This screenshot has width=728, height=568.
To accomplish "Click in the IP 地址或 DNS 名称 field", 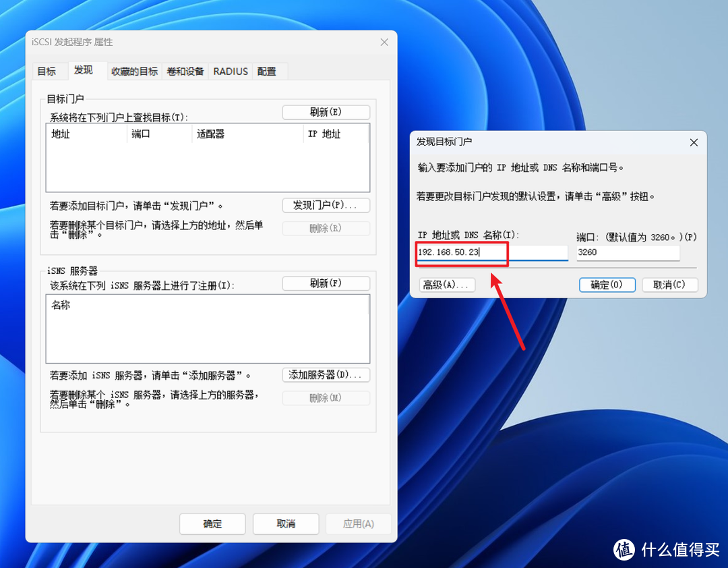I will [x=462, y=252].
